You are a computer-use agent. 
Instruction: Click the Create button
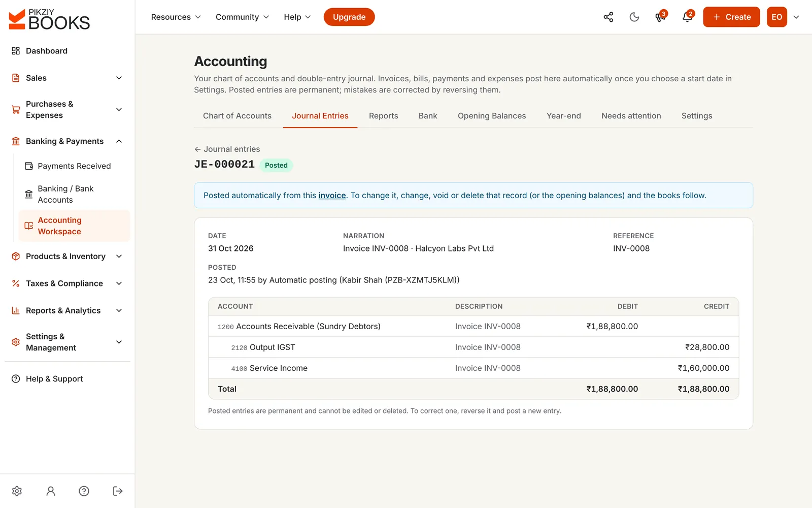point(731,17)
